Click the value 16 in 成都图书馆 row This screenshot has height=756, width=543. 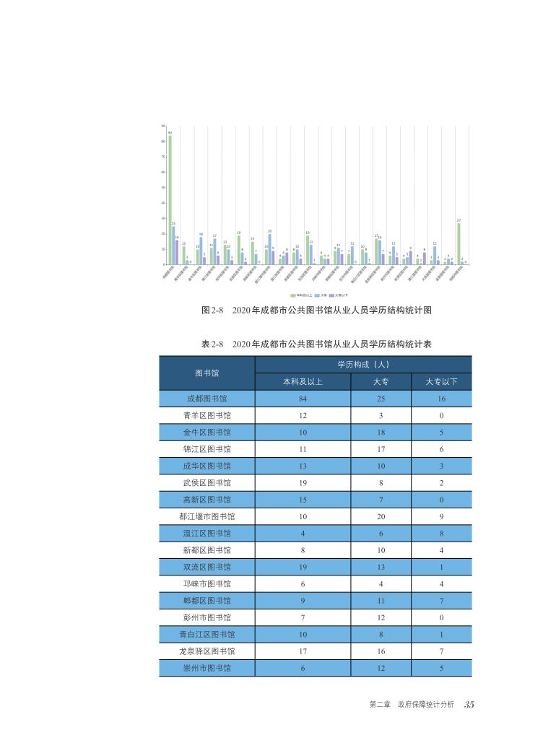(x=442, y=399)
